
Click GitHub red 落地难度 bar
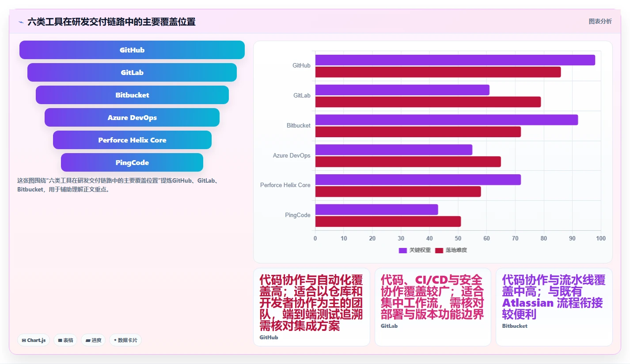(438, 72)
